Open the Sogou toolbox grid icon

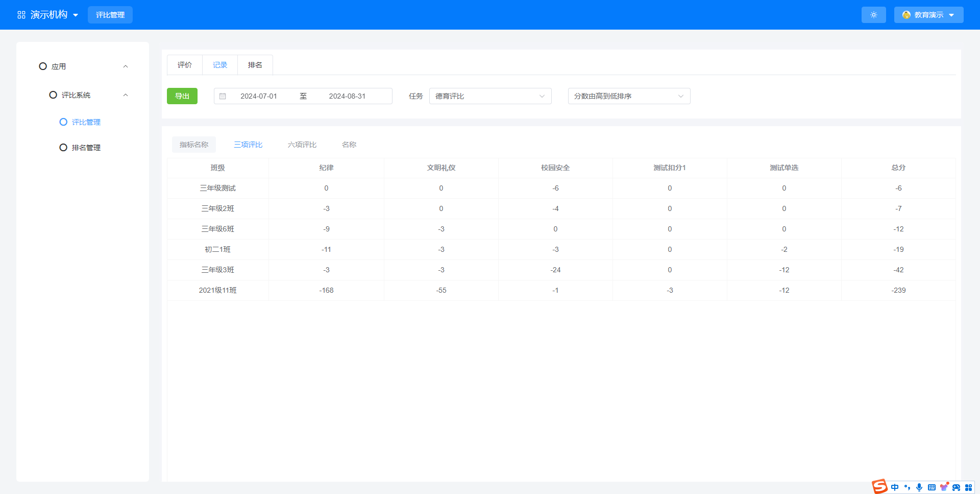(x=968, y=487)
